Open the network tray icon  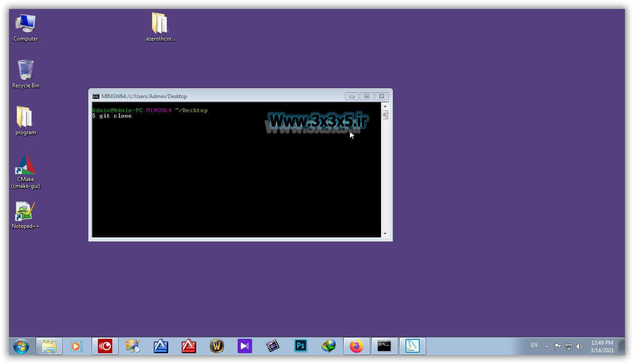point(569,346)
